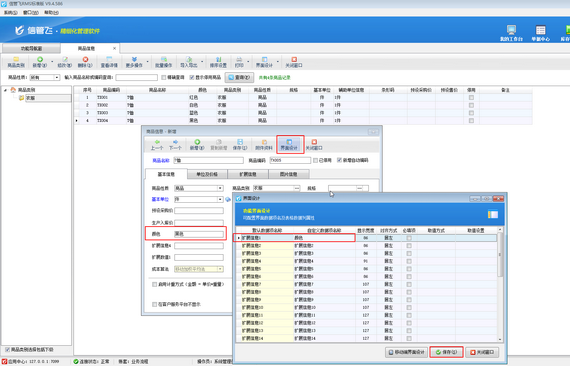
Task: Click the red 删除 delete icon in main toolbar
Action: coord(85,59)
